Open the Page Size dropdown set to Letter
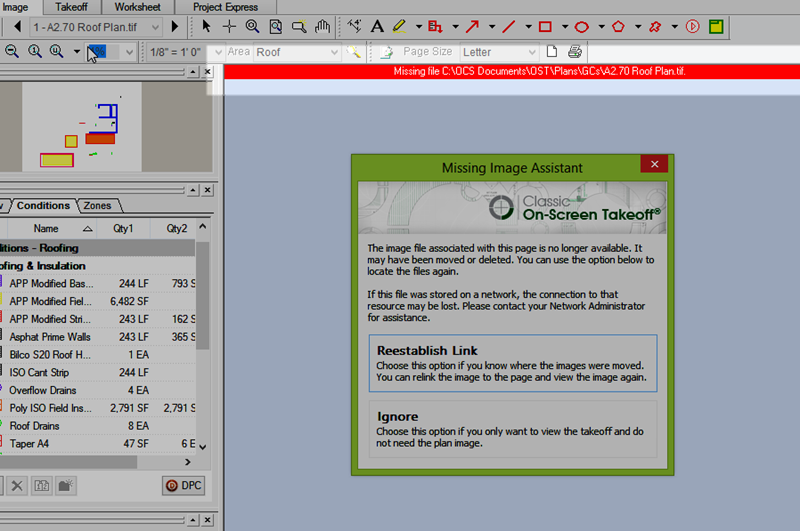This screenshot has height=531, width=800. point(499,52)
